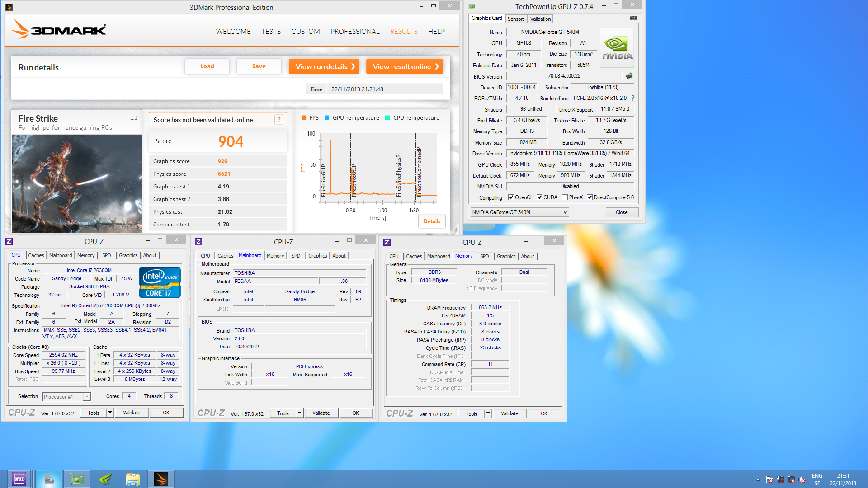Viewport: 868px width, 488px height.
Task: Click the Load button in Run details
Action: [207, 66]
